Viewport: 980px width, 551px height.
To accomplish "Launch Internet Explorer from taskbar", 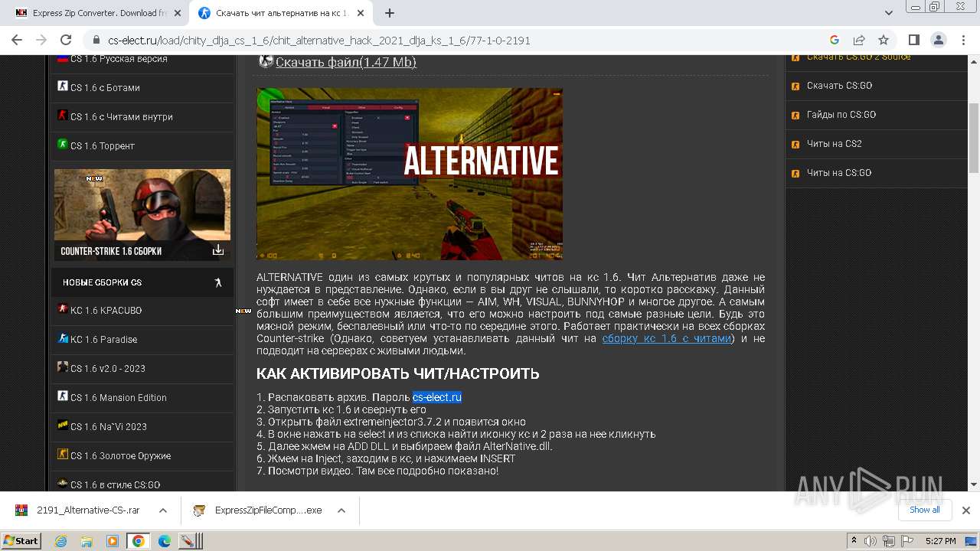I will [61, 541].
